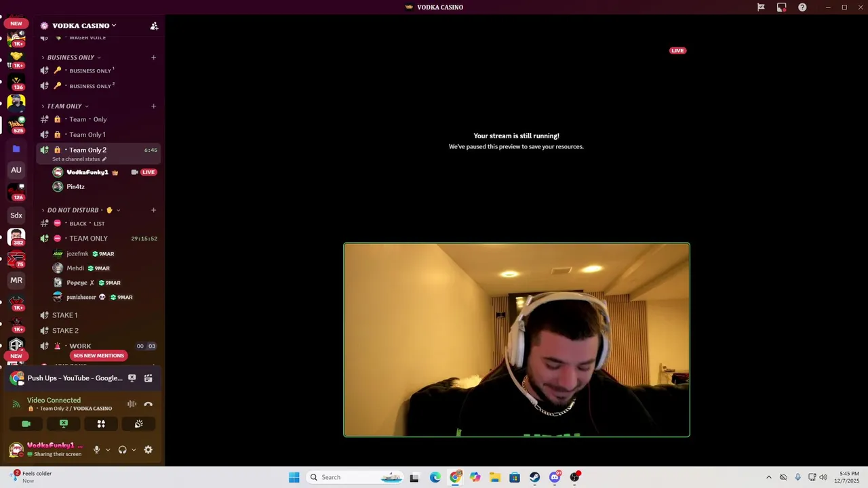Open the MR server in sidebar
Image resolution: width=868 pixels, height=488 pixels.
(x=16, y=280)
